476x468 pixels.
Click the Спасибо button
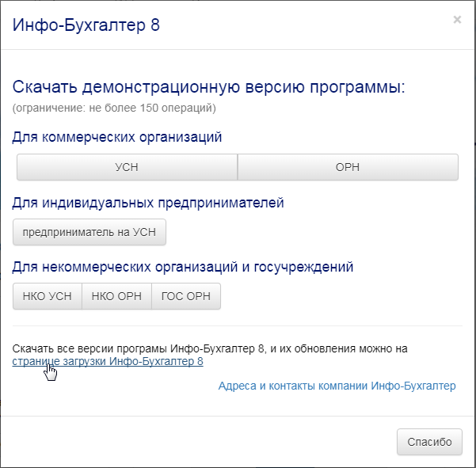pos(429,442)
